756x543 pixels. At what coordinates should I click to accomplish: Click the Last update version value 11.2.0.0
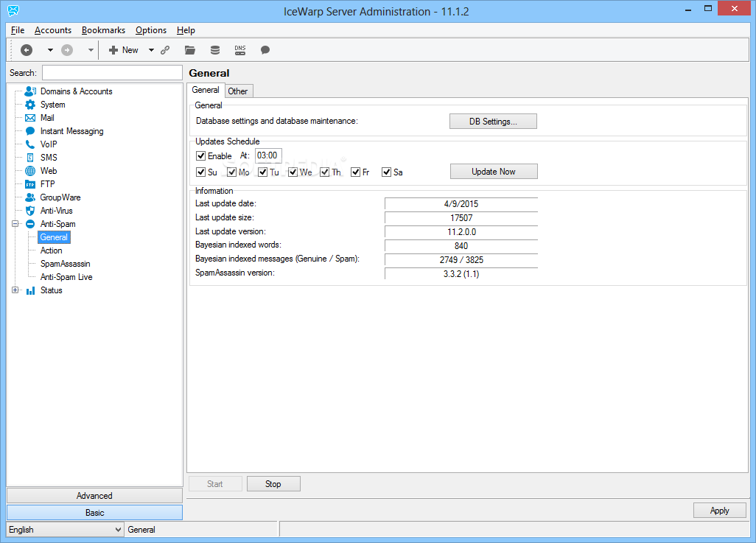(x=461, y=232)
